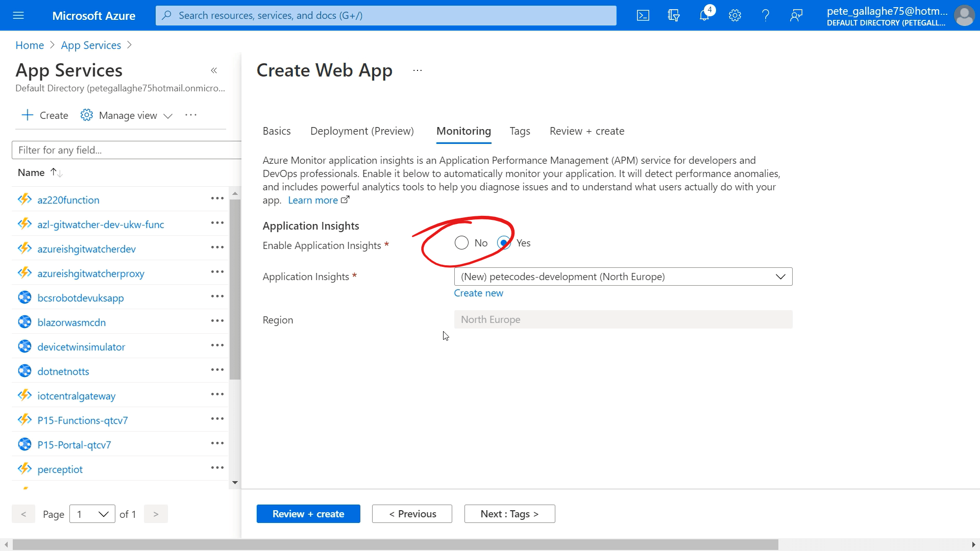Click the Create new link
Viewport: 980px width, 551px height.
tap(478, 293)
